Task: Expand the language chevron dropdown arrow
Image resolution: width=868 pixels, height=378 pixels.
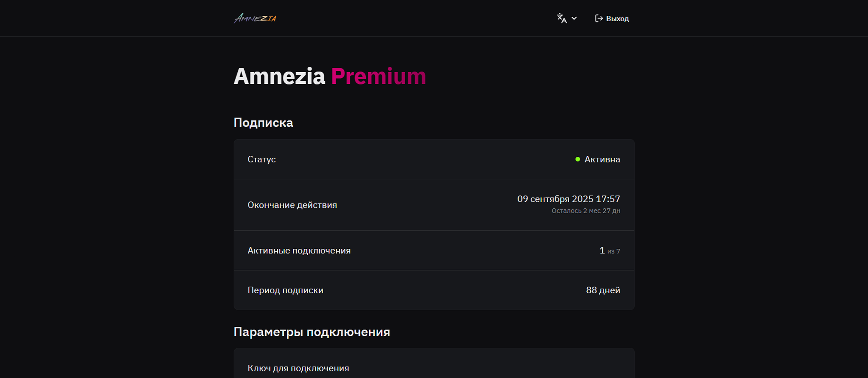Action: tap(574, 18)
